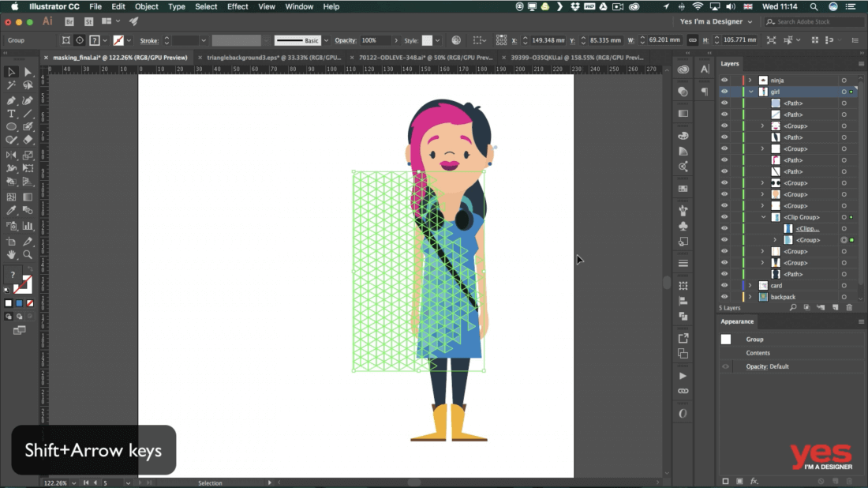Viewport: 868px width, 488px height.
Task: Select the Zoom tool in toolbar
Action: (28, 254)
